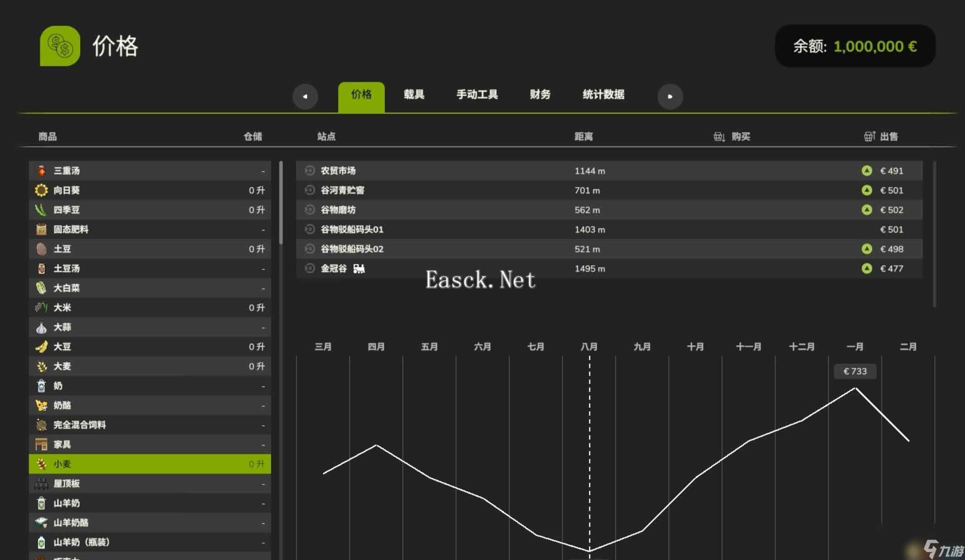
Task: Click the € 733 price tooltip on chart
Action: click(x=855, y=371)
